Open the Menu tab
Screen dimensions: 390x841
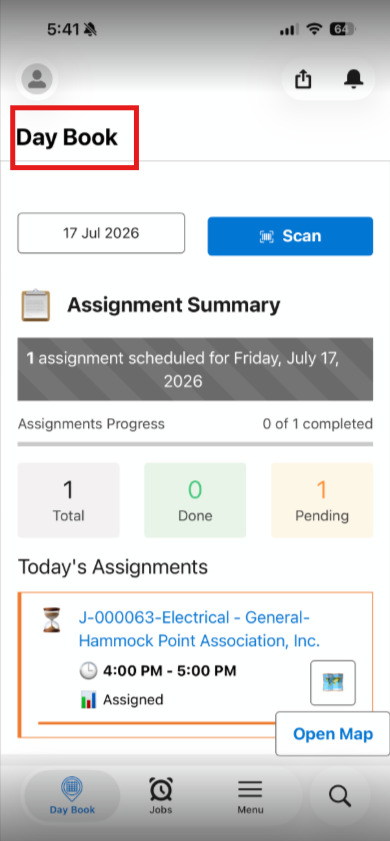click(250, 795)
